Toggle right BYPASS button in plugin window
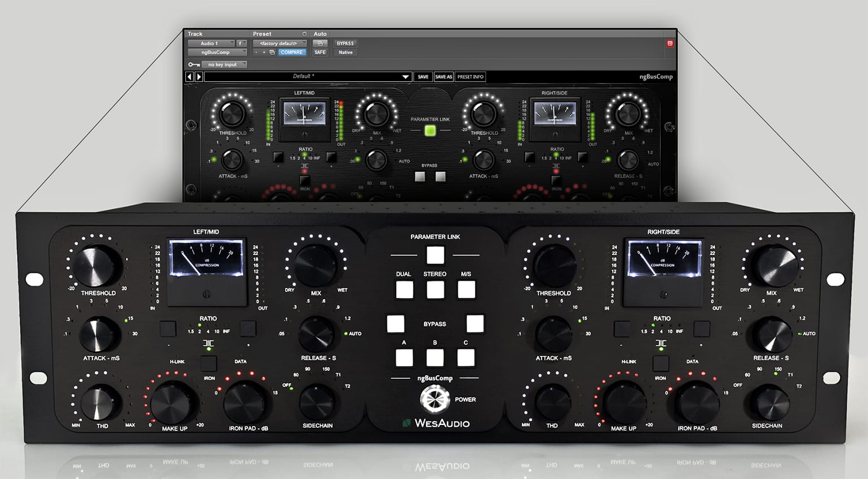This screenshot has width=868, height=479. 441,176
